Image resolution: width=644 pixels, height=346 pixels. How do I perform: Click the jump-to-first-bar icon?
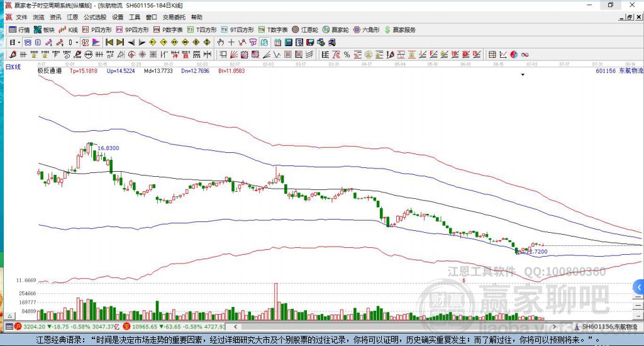tap(109, 42)
